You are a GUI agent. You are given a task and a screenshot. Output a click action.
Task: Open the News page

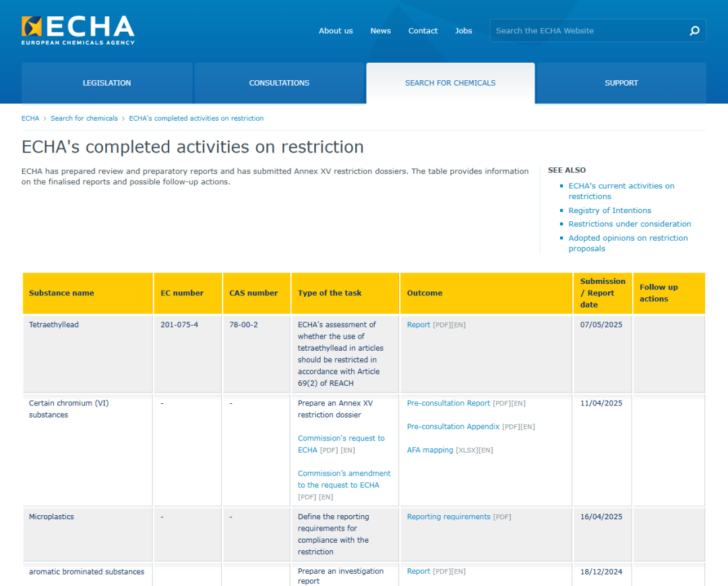click(380, 30)
